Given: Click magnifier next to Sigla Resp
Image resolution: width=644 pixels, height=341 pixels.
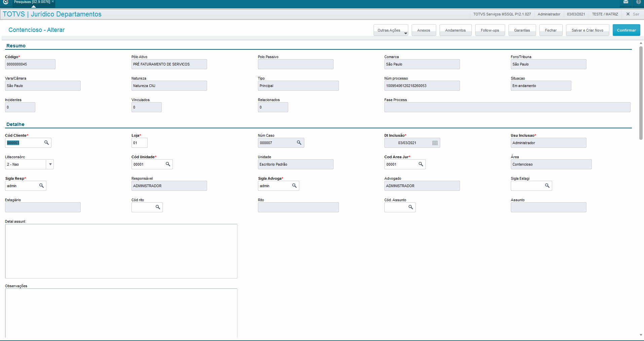Looking at the screenshot, I should coord(42,186).
